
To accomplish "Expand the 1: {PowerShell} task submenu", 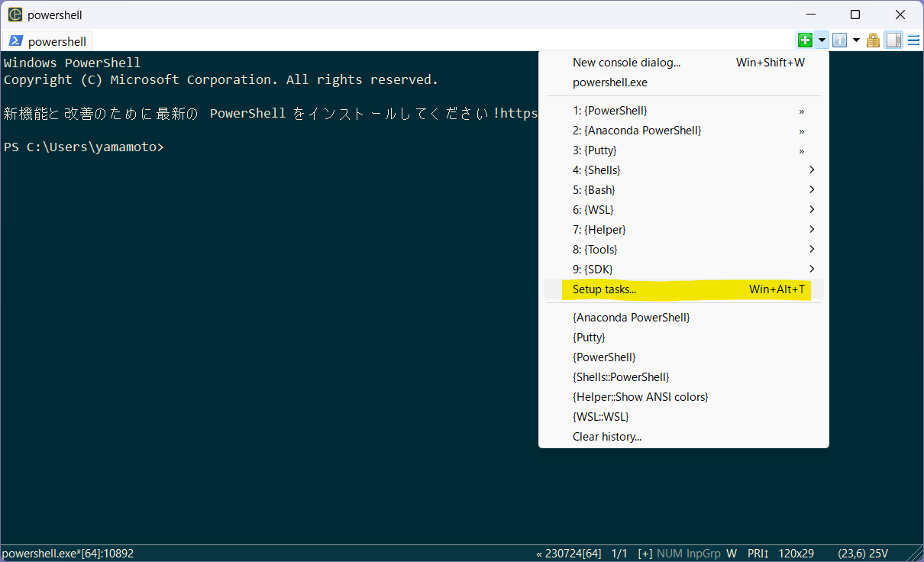I will click(x=683, y=111).
